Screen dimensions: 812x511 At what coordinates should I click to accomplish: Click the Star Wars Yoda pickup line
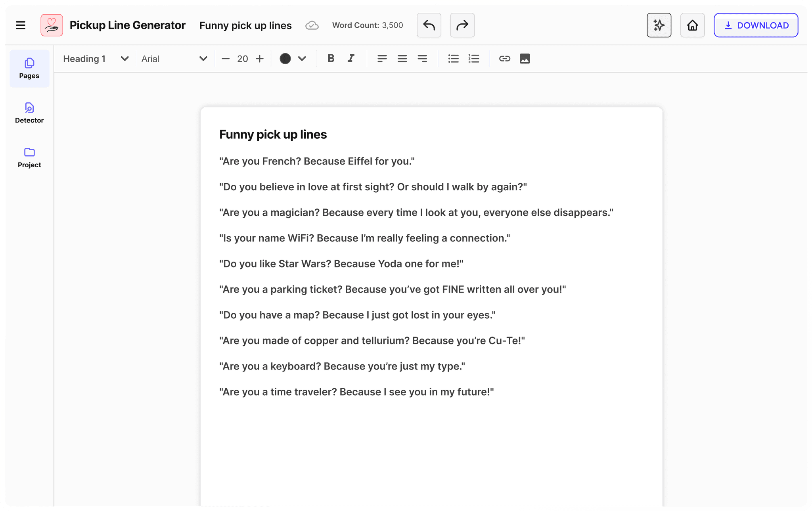[341, 264]
